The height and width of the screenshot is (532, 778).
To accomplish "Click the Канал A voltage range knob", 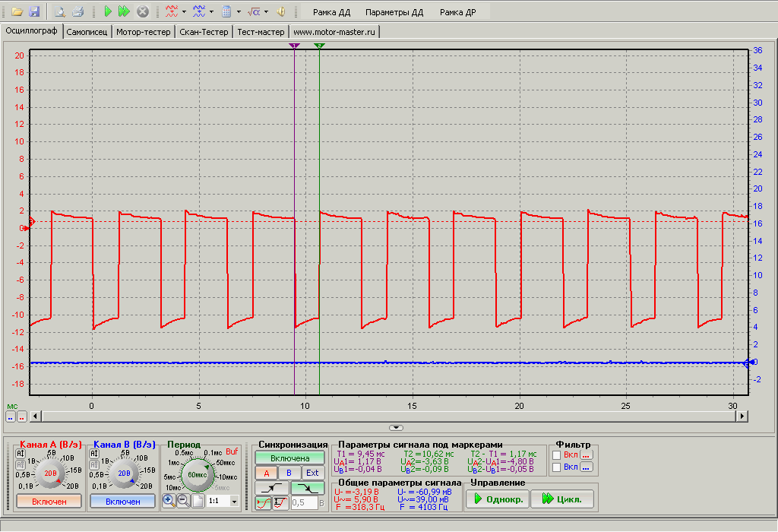I will (50, 473).
